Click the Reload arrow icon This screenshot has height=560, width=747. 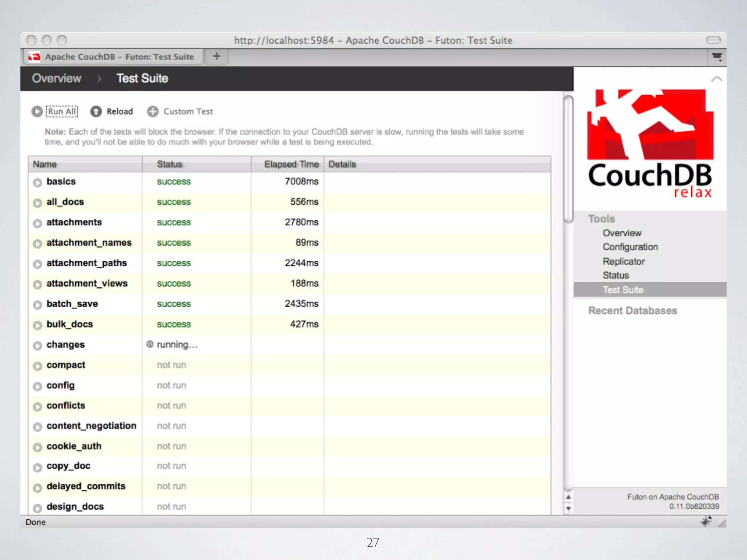(96, 112)
